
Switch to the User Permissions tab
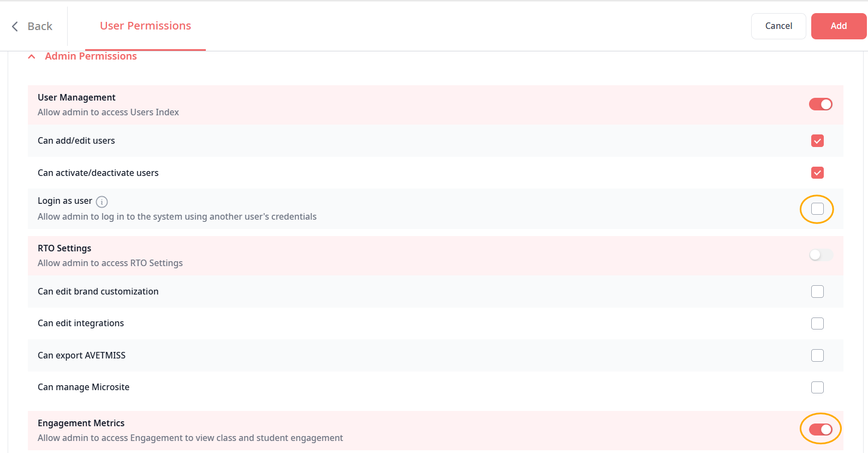pos(145,26)
